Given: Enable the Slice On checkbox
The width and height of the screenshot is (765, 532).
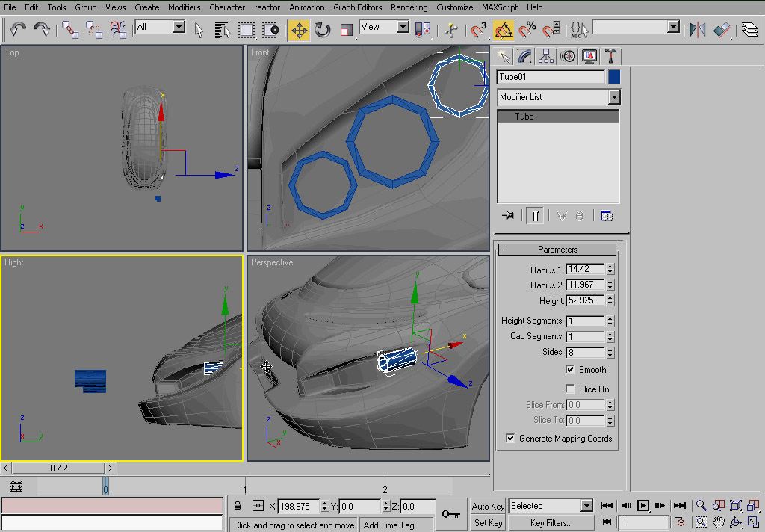Looking at the screenshot, I should (x=572, y=389).
